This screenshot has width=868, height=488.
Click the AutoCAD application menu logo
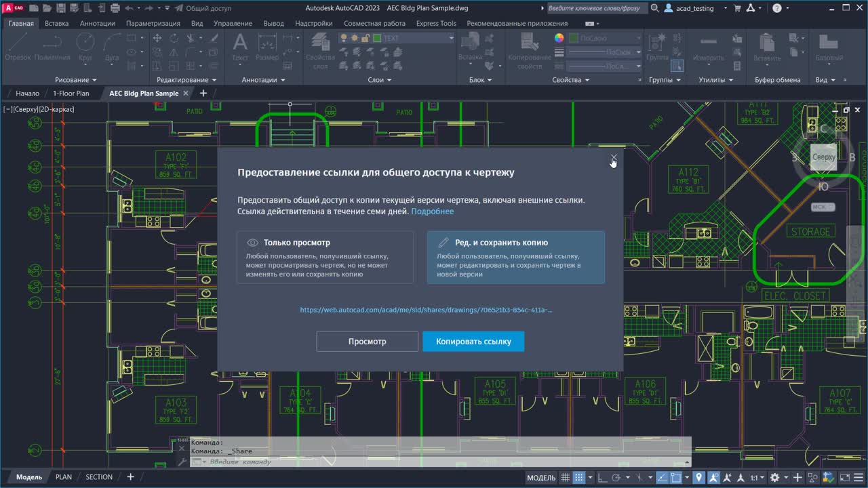pyautogui.click(x=14, y=8)
